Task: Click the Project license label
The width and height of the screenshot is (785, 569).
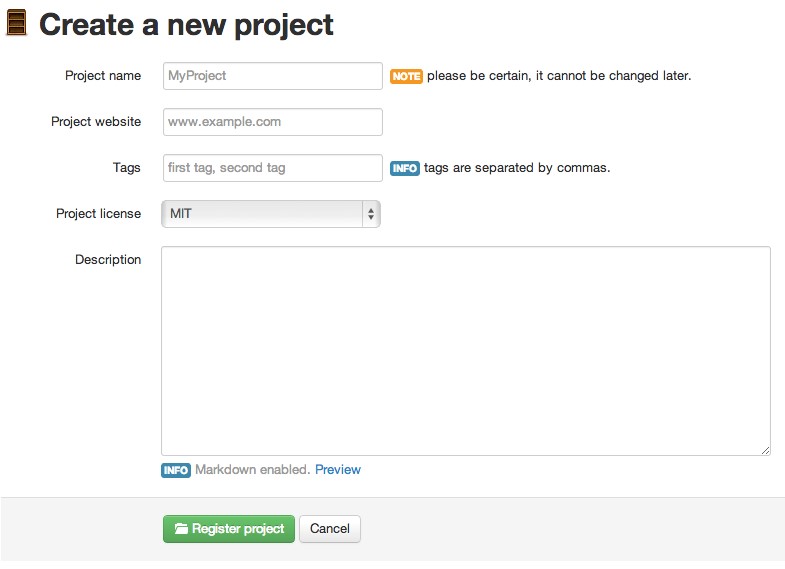Action: coord(98,214)
